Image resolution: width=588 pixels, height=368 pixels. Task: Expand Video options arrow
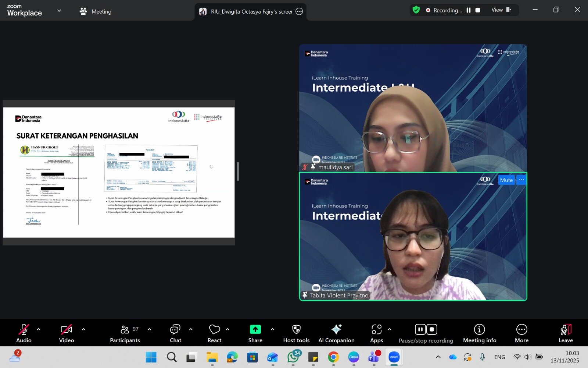click(x=83, y=329)
